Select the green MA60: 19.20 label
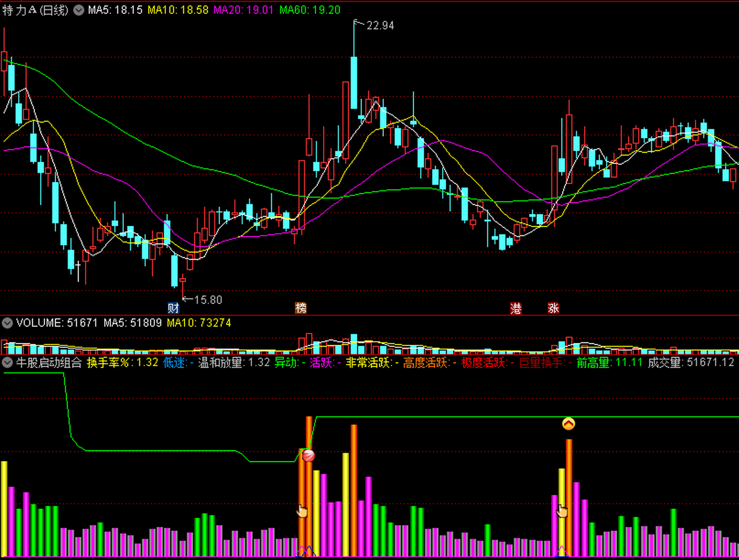Screen dimensions: 739x560 310,10
